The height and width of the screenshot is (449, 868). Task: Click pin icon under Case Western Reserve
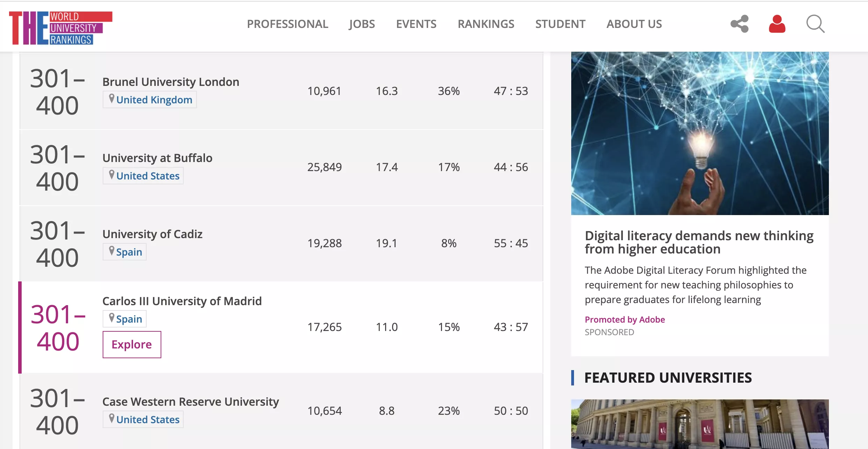(x=111, y=419)
